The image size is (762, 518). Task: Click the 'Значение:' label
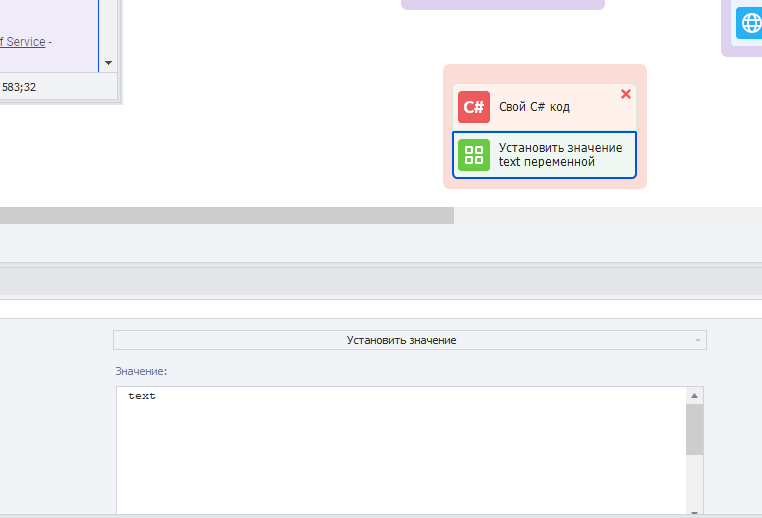141,371
